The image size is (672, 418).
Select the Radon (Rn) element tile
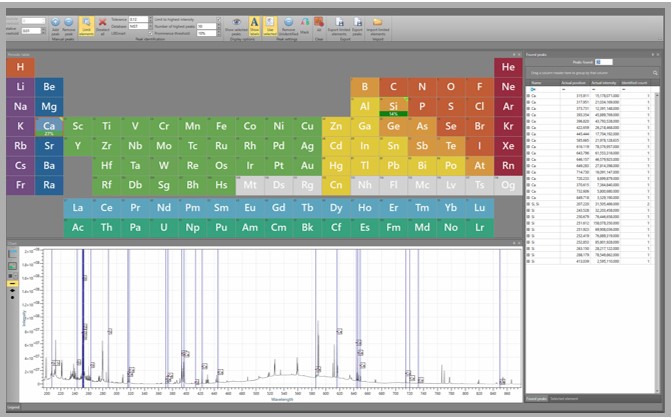tap(508, 166)
